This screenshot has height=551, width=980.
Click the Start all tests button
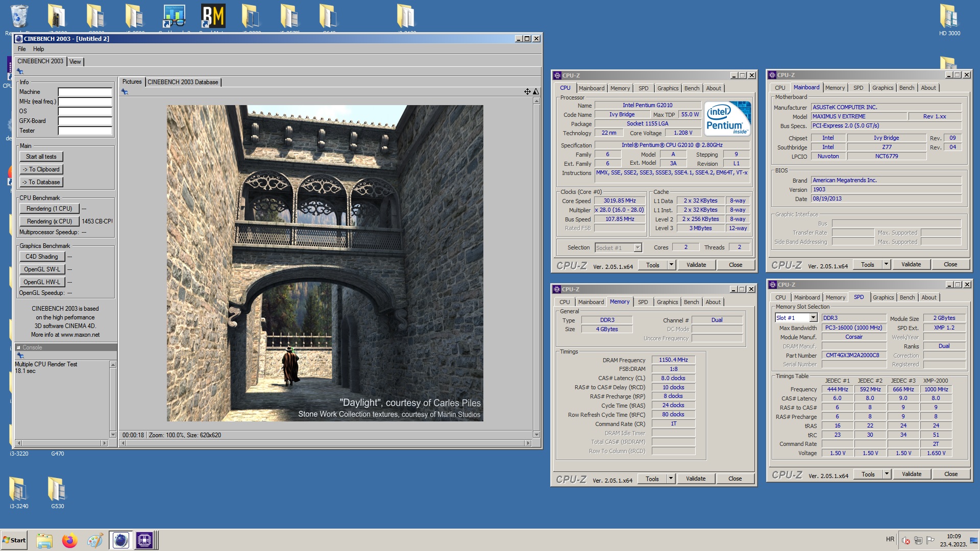point(41,157)
